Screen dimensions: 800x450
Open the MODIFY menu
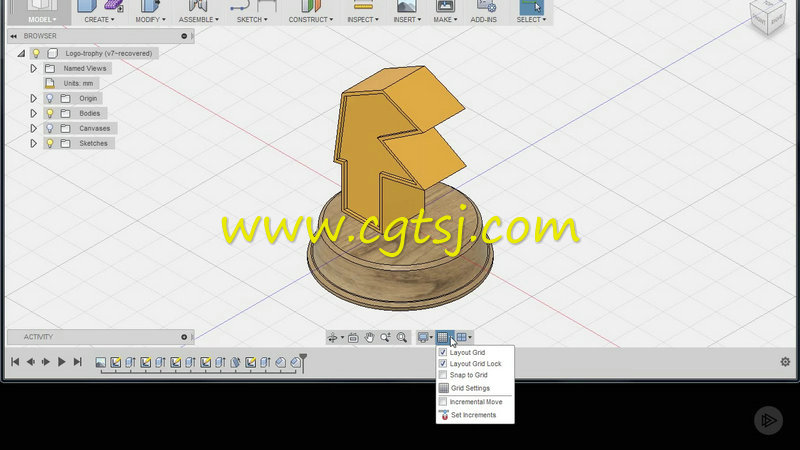(x=150, y=19)
